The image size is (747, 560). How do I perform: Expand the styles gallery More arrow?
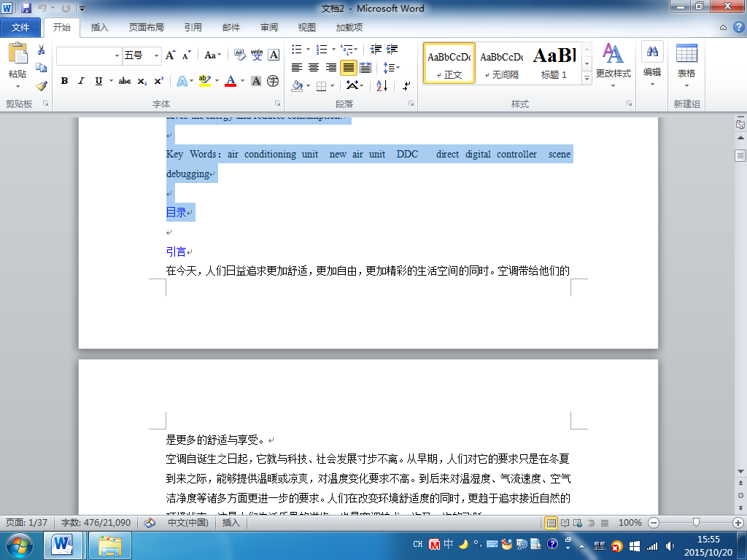tap(587, 77)
